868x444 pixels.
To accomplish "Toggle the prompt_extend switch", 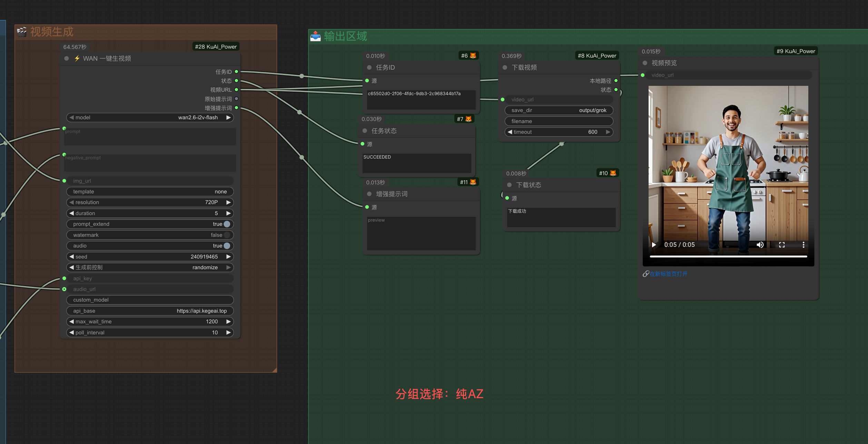I will pos(227,224).
